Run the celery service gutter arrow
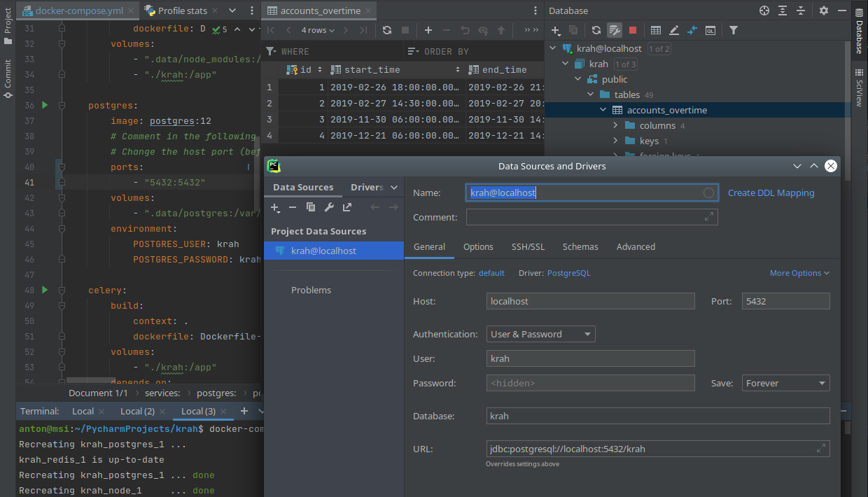This screenshot has width=868, height=497. click(45, 290)
